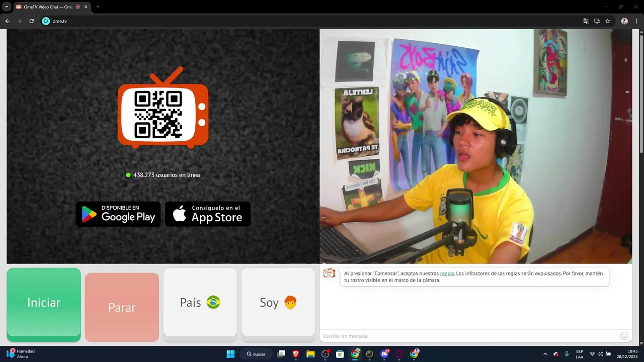This screenshot has height=362, width=644.
Task: Go forward to the next page
Action: pos(19,21)
